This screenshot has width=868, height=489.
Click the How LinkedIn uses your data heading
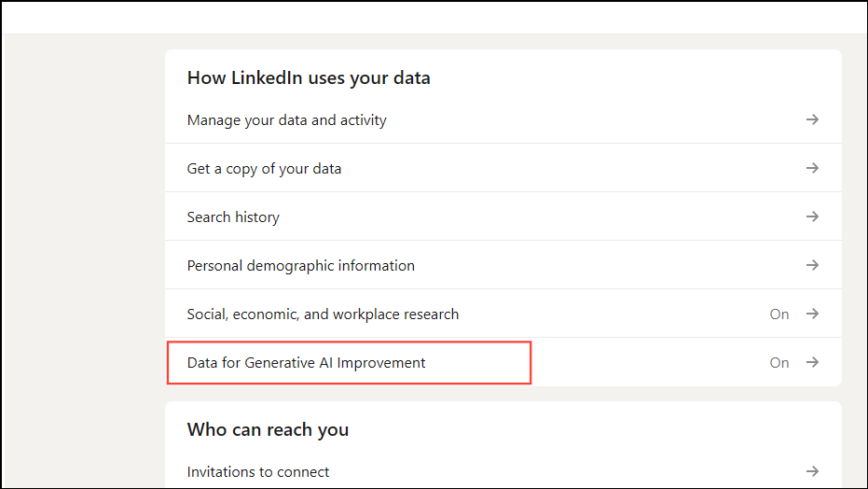point(309,78)
